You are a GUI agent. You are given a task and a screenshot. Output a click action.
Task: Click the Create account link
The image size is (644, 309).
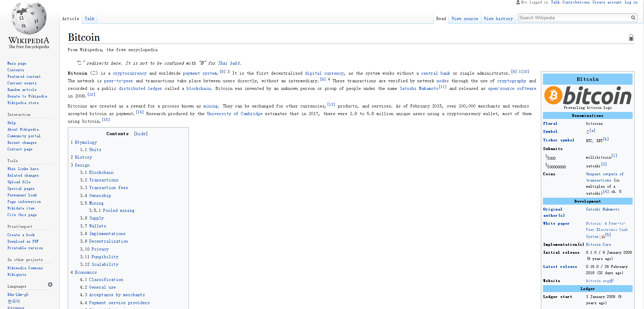(x=607, y=2)
